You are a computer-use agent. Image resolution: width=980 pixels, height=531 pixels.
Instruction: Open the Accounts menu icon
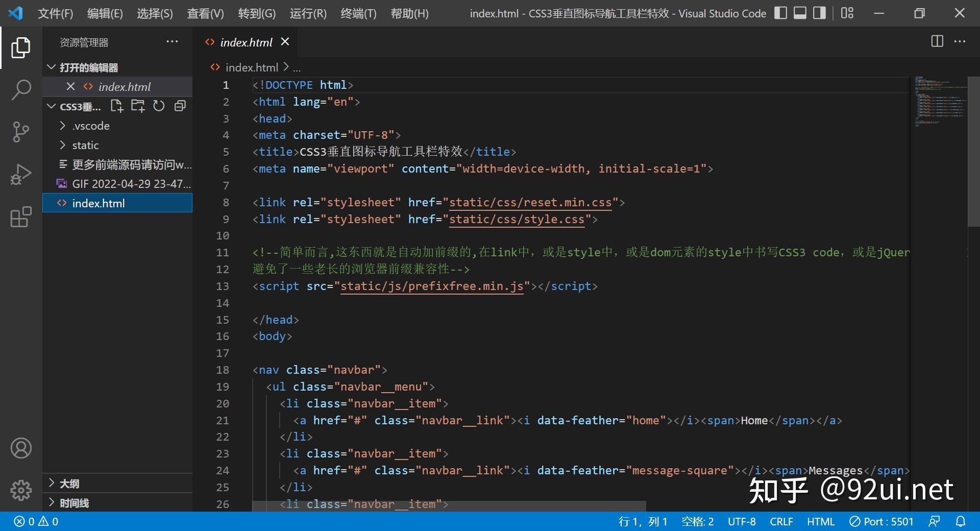point(21,448)
